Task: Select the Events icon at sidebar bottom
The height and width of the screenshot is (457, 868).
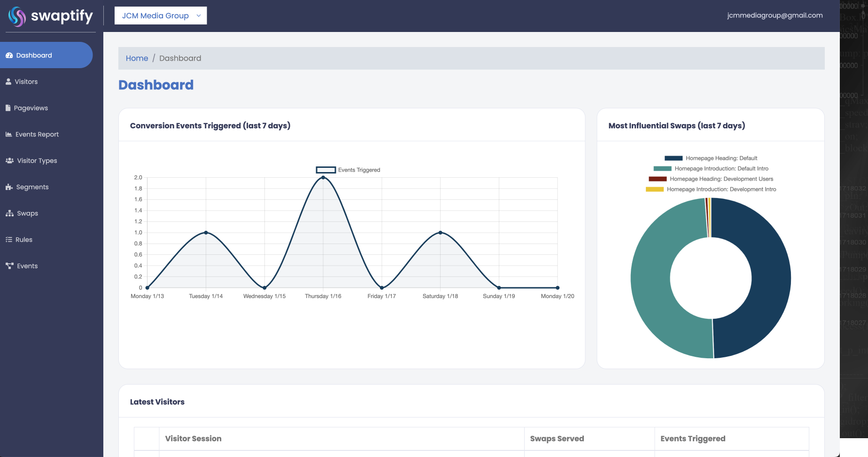Action: tap(9, 266)
